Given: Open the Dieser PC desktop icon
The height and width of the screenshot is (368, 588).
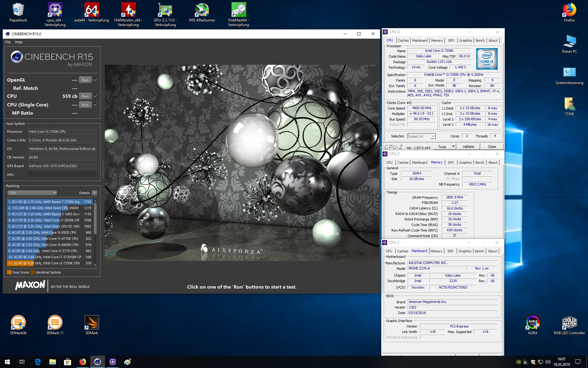Looking at the screenshot, I should tap(569, 44).
